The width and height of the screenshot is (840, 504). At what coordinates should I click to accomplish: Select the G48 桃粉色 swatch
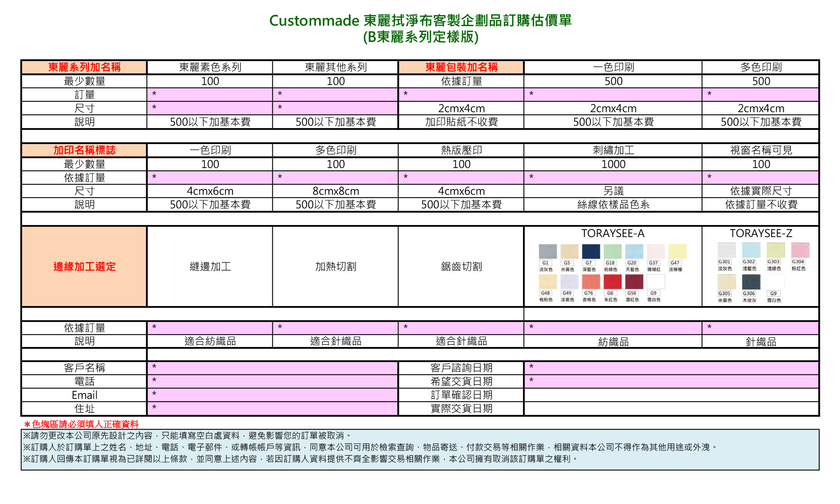click(547, 282)
